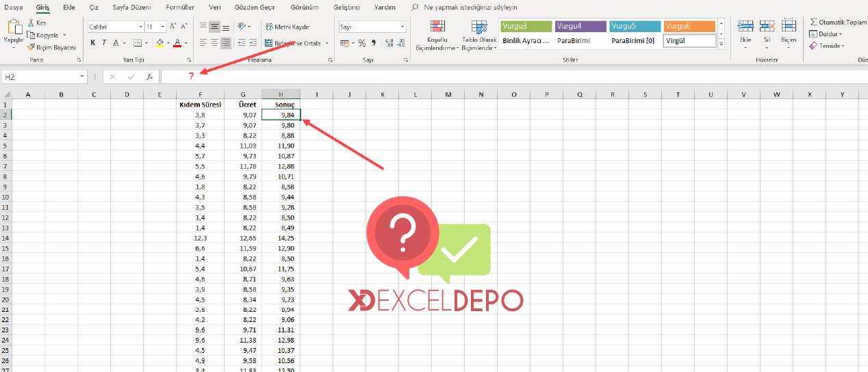Select column H header

[281, 94]
